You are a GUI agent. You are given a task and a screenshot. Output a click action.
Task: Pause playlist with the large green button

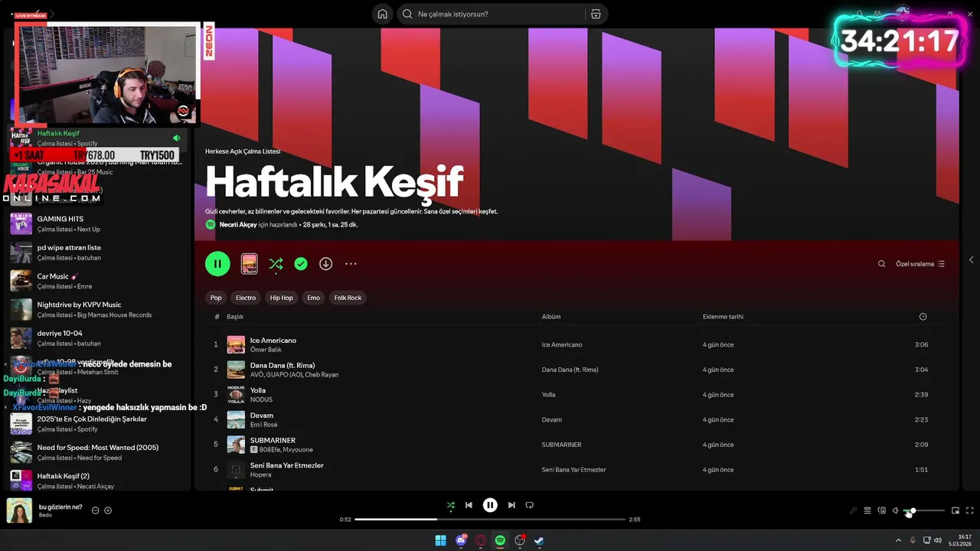(217, 264)
